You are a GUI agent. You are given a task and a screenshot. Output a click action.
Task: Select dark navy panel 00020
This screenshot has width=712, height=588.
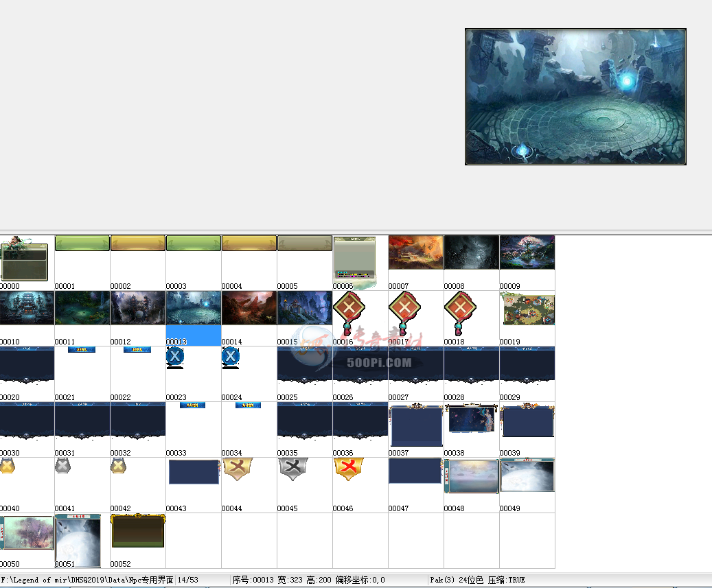27,365
